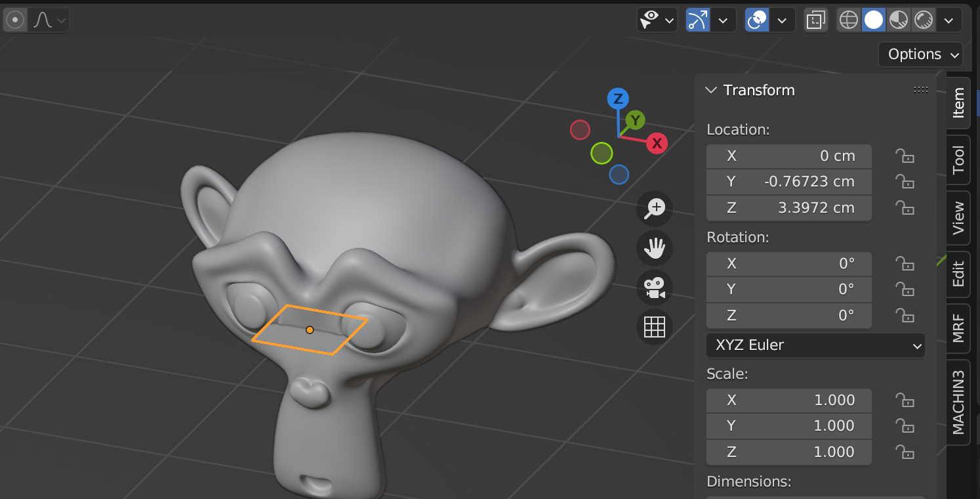
Task: Toggle X-Ray mode icon
Action: [816, 20]
